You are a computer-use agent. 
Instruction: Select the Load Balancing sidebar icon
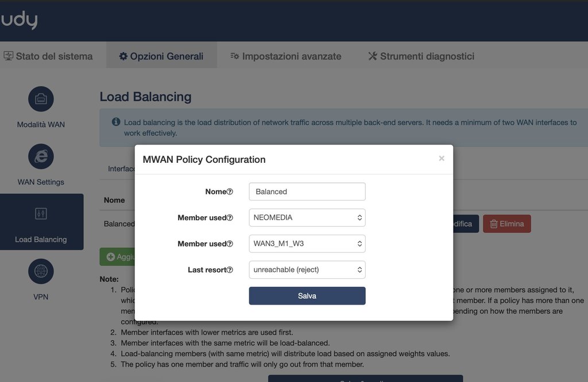pos(41,214)
